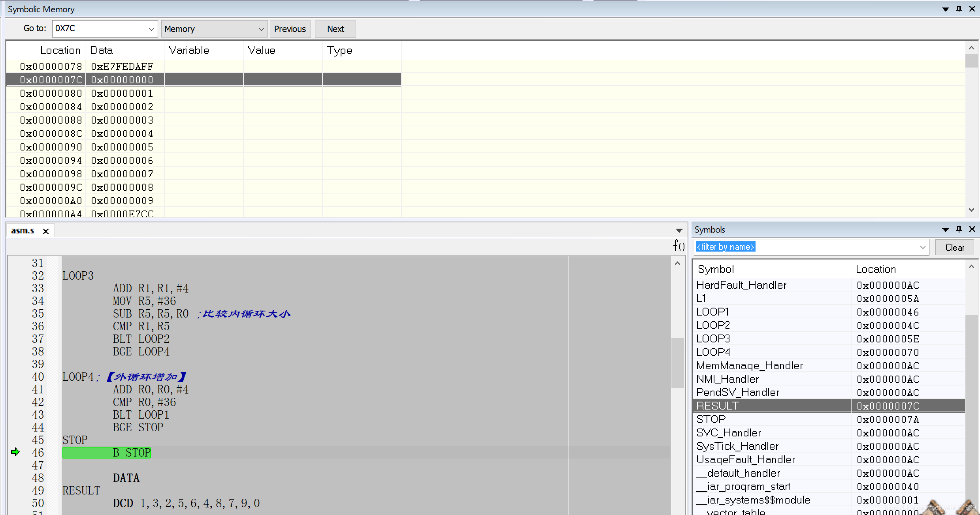Clear the symbol name filter

[954, 248]
